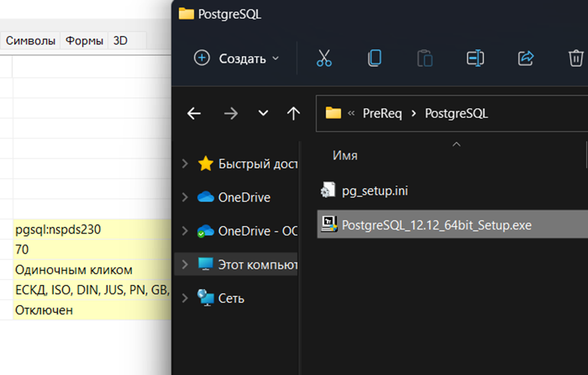Screen dimensions: 588x375
Task: Go up one folder level arrow
Action: (x=293, y=113)
